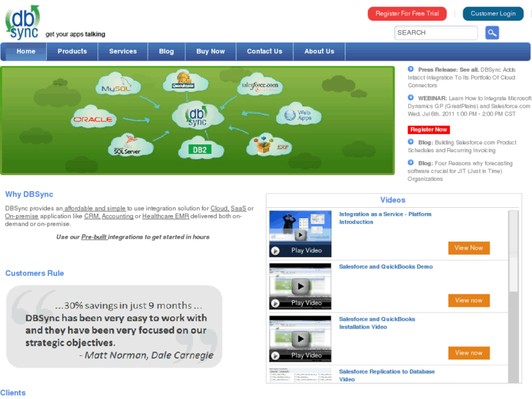This screenshot has width=532, height=399.
Task: Open blog Building Salesforce.com Product Schedules
Action: [462, 146]
